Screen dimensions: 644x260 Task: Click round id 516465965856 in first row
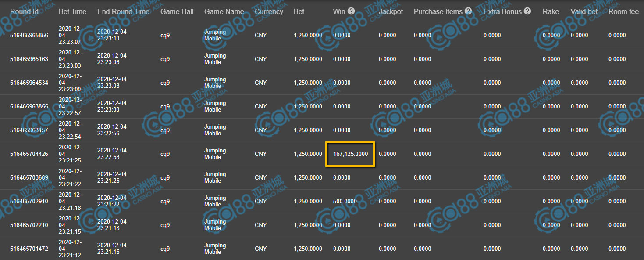pos(29,36)
